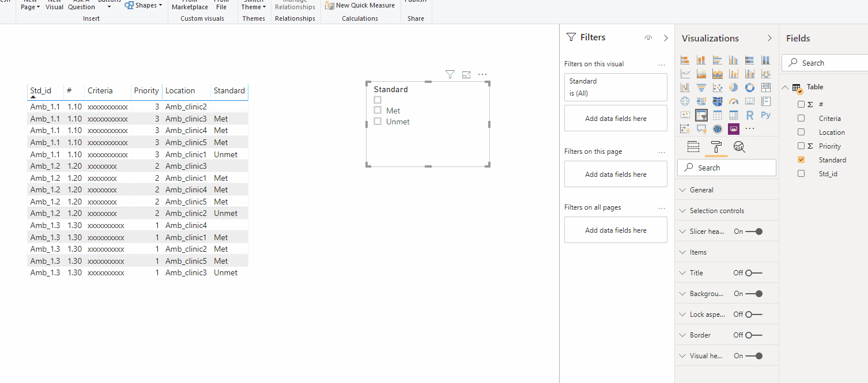The height and width of the screenshot is (383, 868).
Task: Open the Analytics magnifier tab
Action: coord(739,147)
